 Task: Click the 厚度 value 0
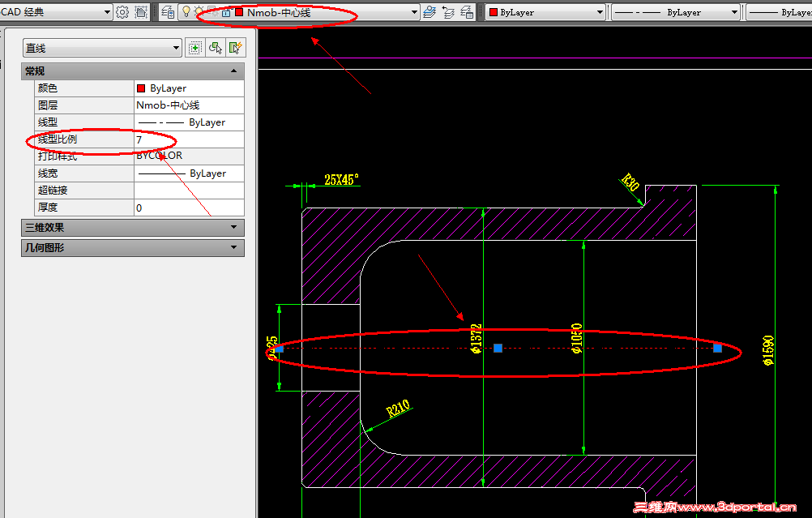[x=189, y=208]
